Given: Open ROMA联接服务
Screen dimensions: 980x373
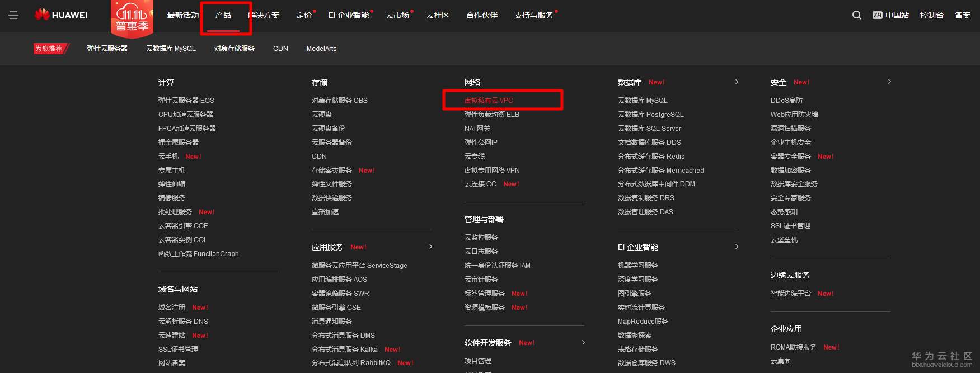Looking at the screenshot, I should 794,347.
